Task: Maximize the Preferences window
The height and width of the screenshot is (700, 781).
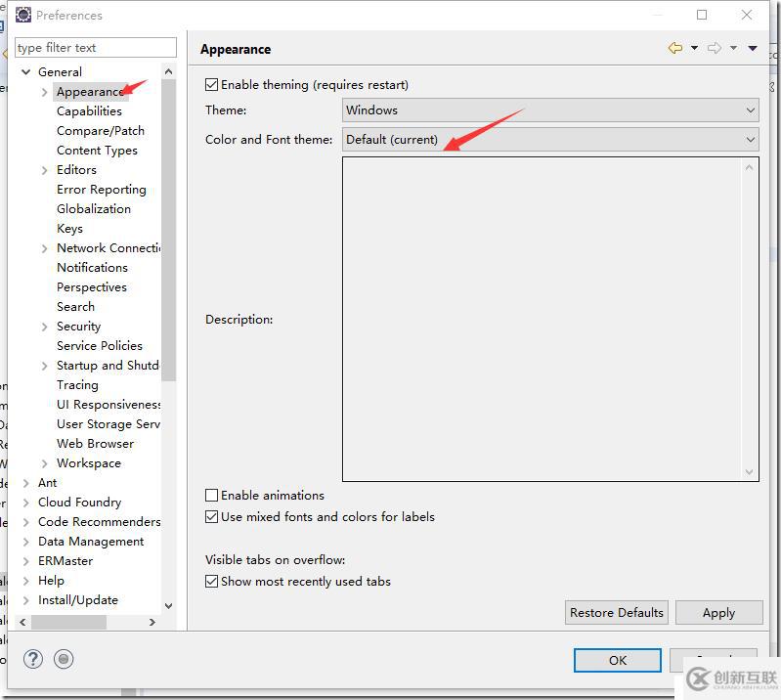Action: 702,15
